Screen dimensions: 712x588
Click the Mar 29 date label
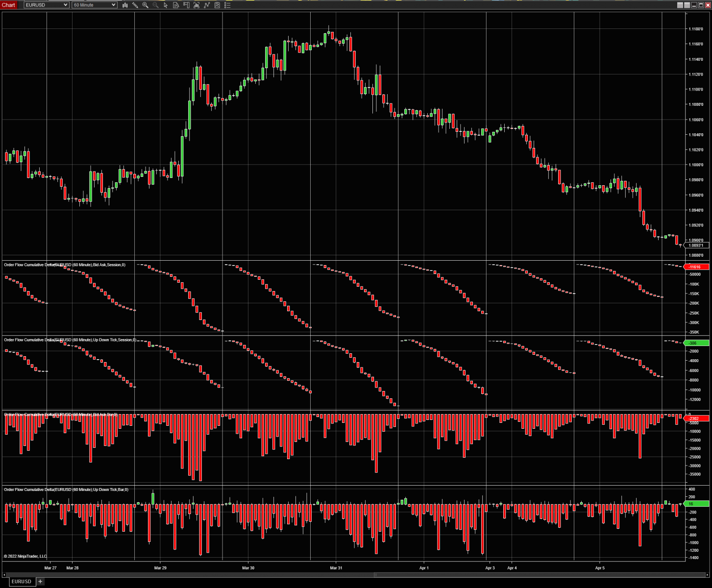coord(160,568)
